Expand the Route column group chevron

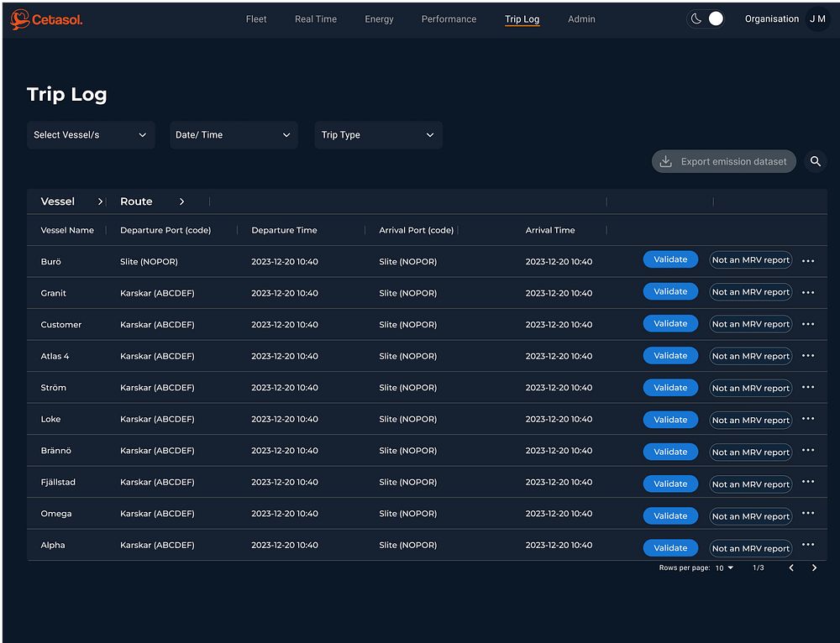point(181,201)
